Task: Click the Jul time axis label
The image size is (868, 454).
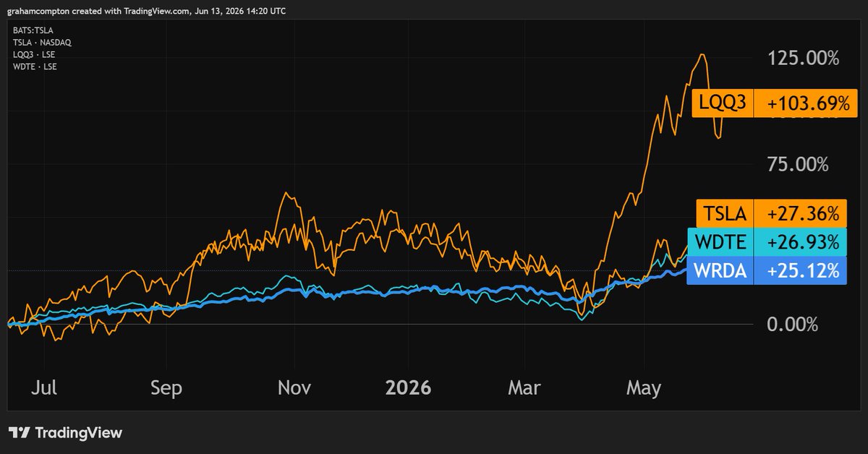Action: pos(44,388)
